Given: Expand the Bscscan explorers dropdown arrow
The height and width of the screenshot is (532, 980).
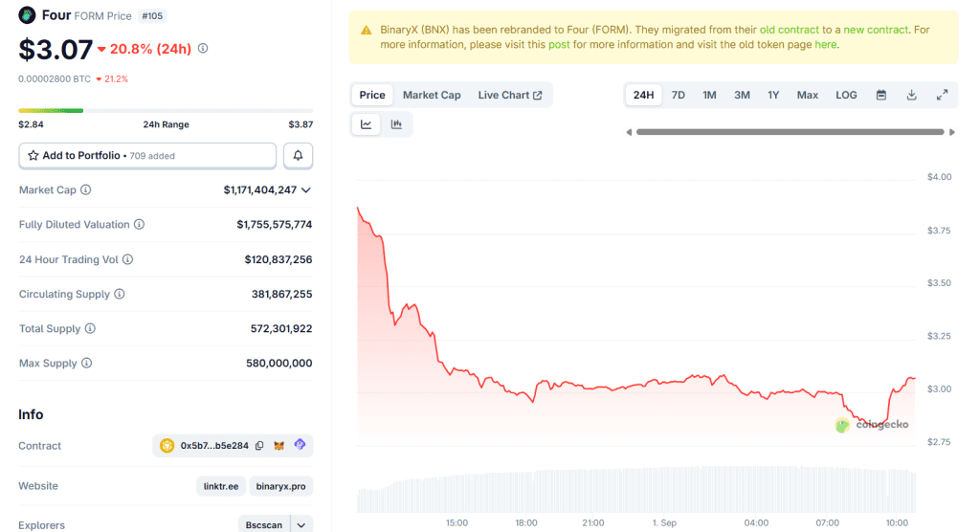Looking at the screenshot, I should (x=301, y=525).
